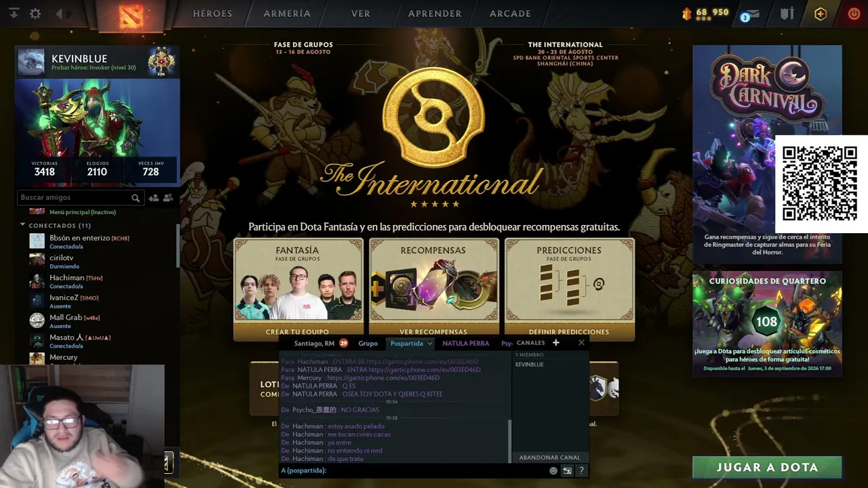The image size is (868, 488).
Task: Click IvaniceZ friend avatar
Action: 37,300
